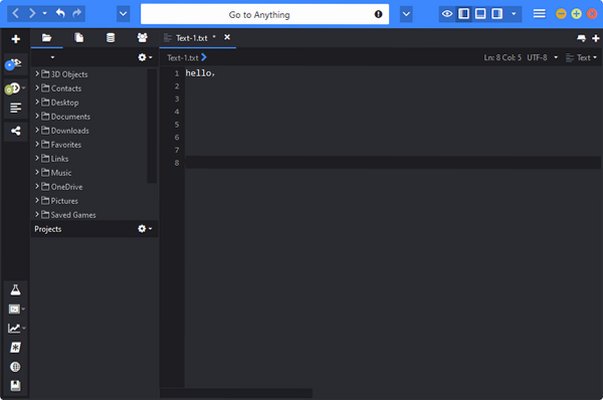Open the flask test tool icon

[x=15, y=290]
